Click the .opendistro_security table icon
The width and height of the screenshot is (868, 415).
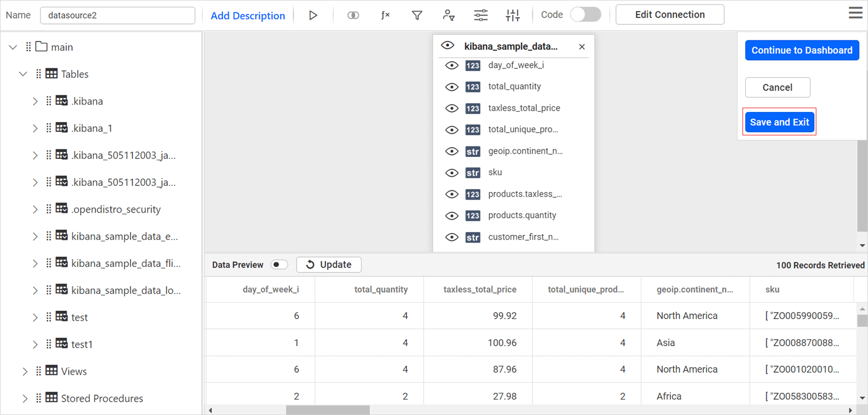62,209
